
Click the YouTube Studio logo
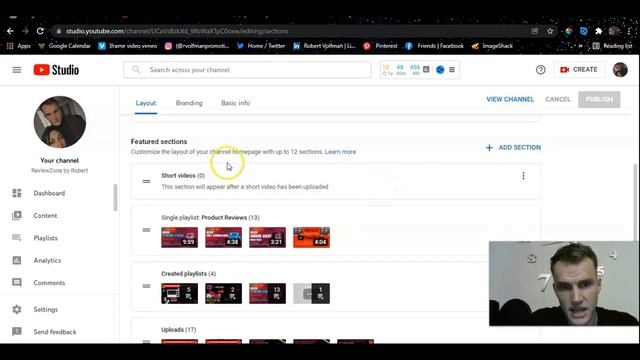coord(56,70)
